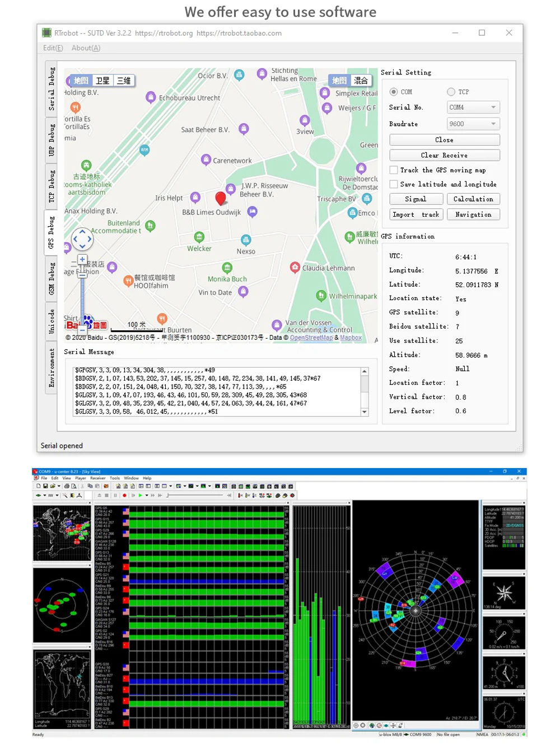Click the Navigation button

(x=473, y=215)
